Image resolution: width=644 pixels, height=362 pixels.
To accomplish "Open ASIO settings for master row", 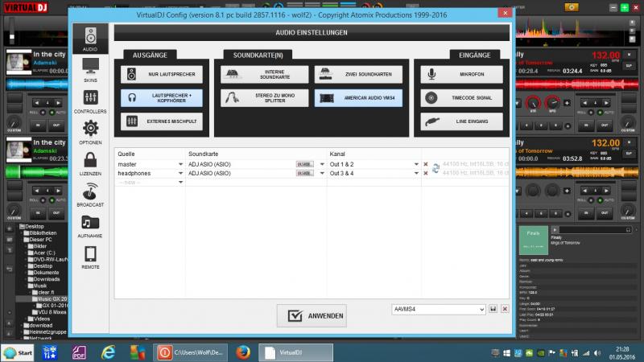I will click(x=305, y=164).
